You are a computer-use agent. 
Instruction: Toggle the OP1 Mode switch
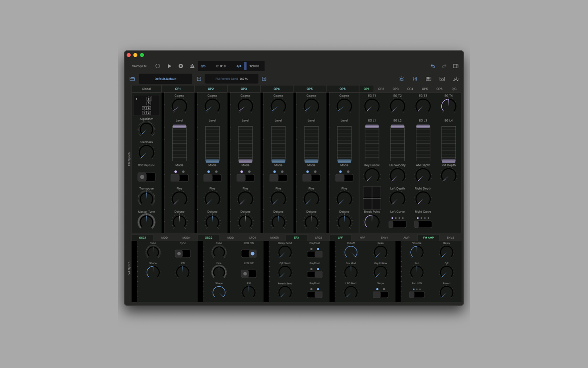(179, 178)
